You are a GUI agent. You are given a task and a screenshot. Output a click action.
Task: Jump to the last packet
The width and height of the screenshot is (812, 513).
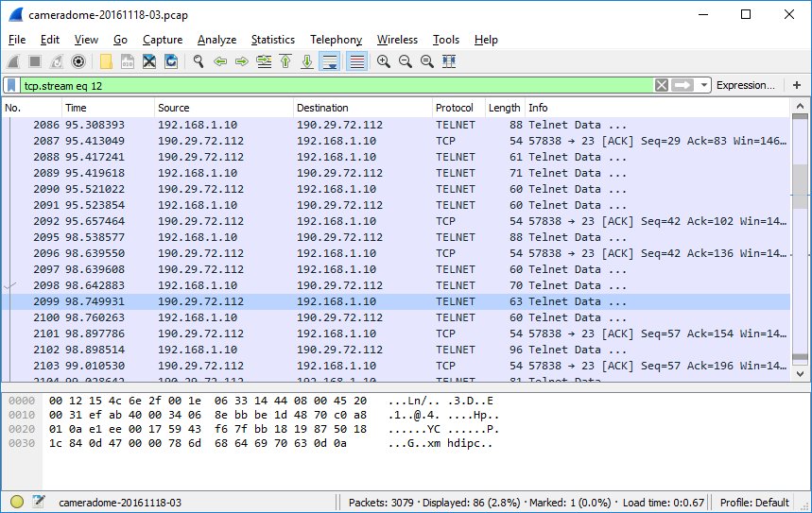306,61
